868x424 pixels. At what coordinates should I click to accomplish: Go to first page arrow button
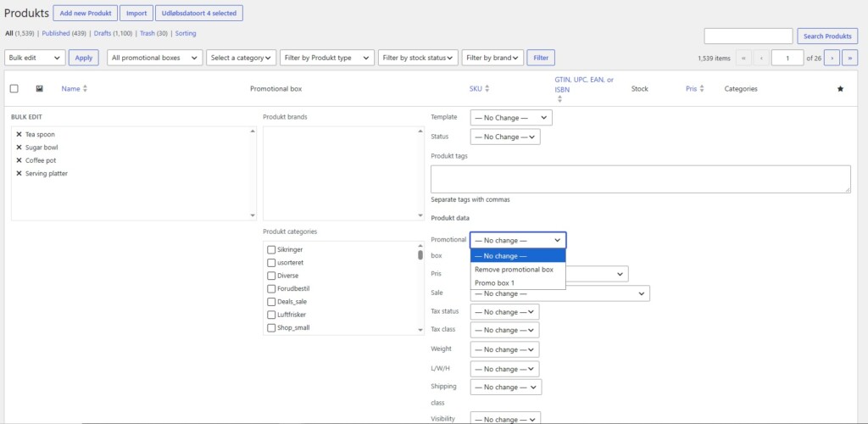[743, 58]
